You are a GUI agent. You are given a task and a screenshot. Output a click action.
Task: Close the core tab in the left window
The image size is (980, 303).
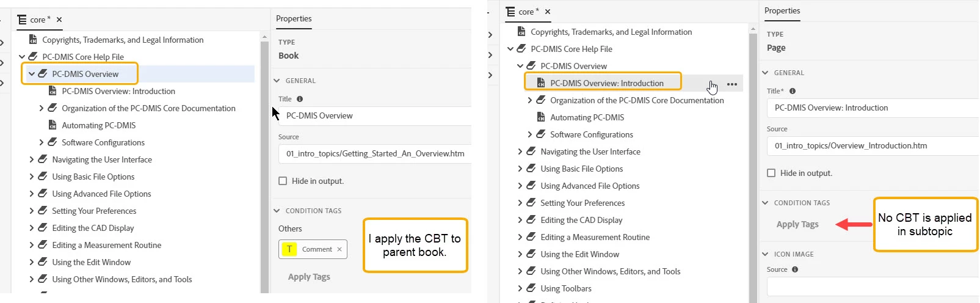[x=59, y=20]
